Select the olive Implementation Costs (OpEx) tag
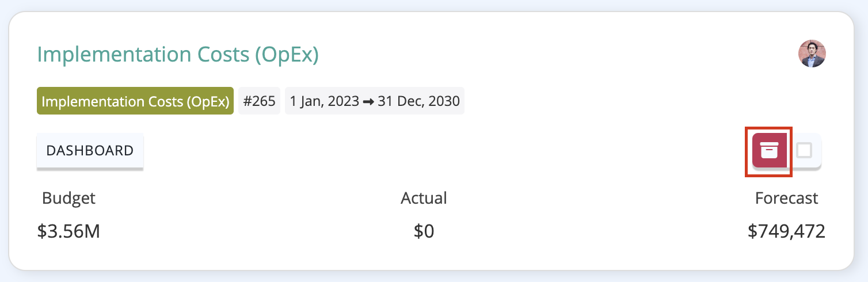Image resolution: width=868 pixels, height=282 pixels. click(135, 101)
